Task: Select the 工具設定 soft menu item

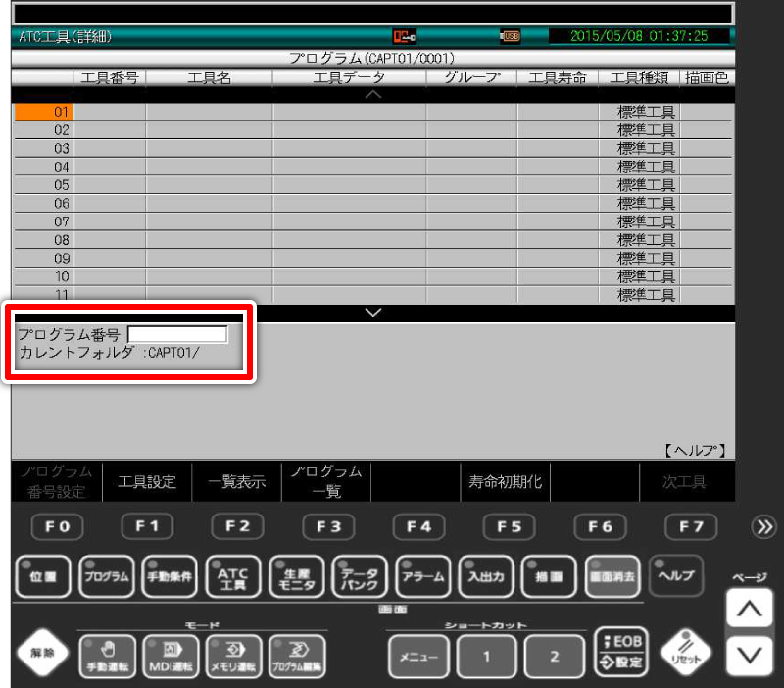Action: 147,481
